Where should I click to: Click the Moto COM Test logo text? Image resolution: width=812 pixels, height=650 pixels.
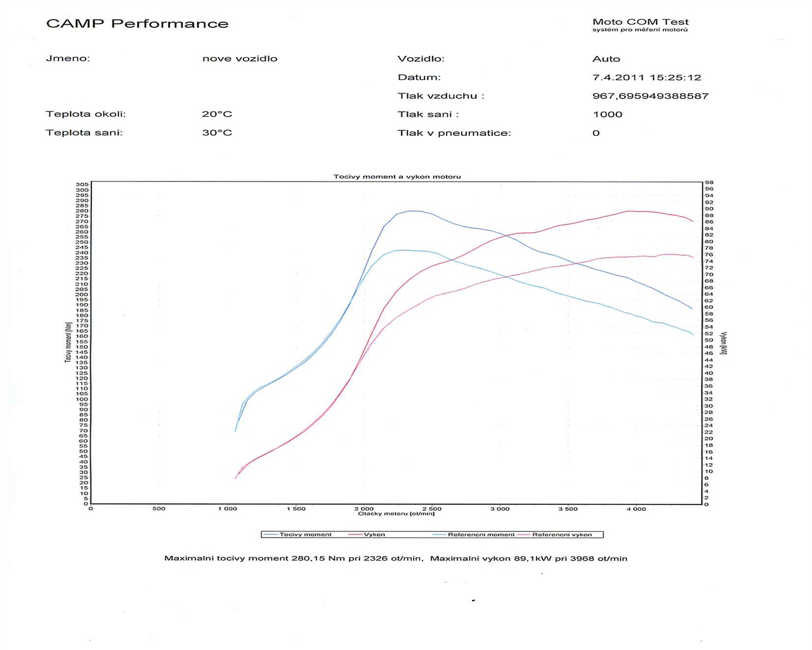coord(640,22)
